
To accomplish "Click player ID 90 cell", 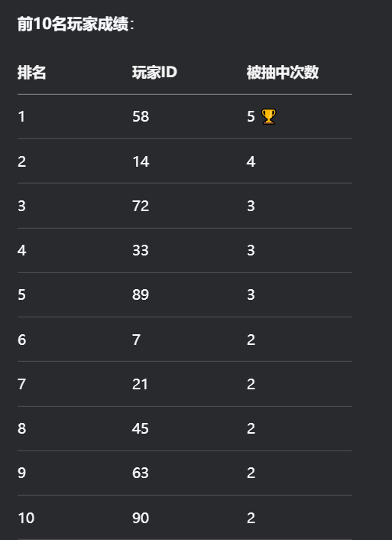I will pyautogui.click(x=141, y=518).
